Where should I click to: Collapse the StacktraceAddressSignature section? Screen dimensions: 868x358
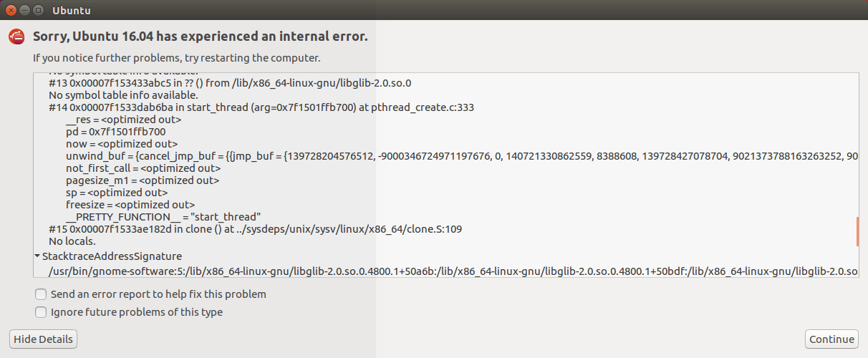click(x=37, y=256)
